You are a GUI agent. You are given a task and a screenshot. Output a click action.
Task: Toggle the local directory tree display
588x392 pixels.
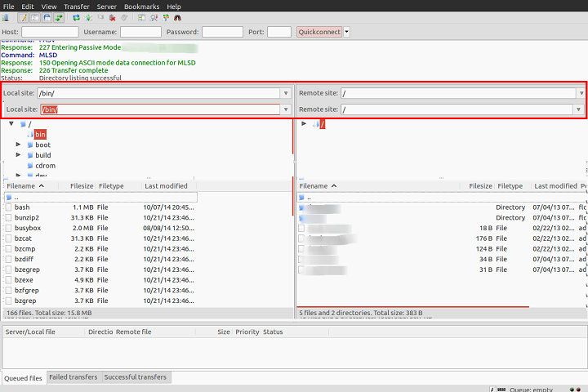click(36, 17)
